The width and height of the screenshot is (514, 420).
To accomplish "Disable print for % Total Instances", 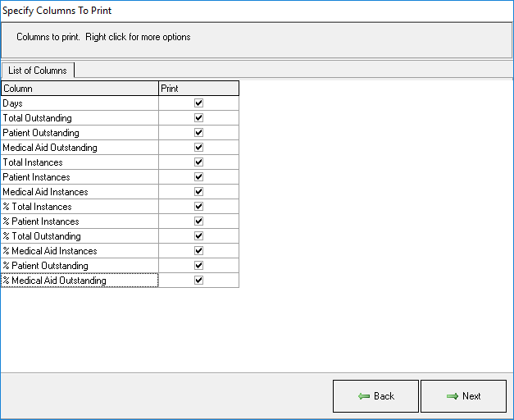I will pos(198,207).
